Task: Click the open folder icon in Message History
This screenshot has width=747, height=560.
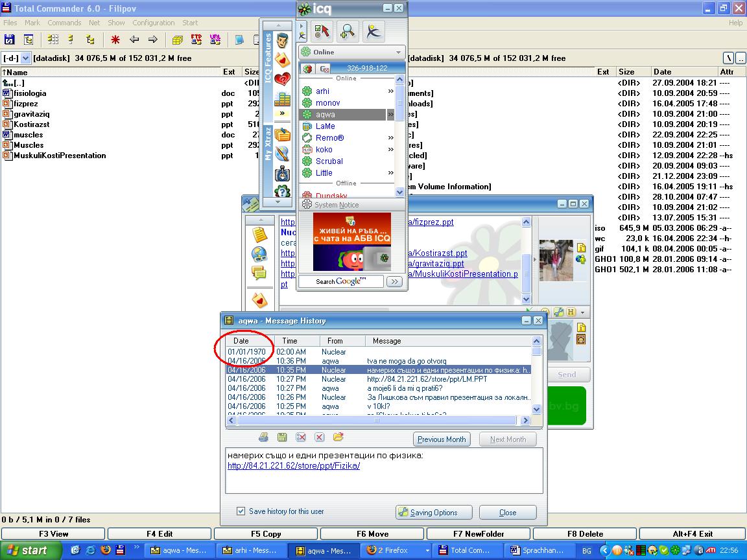Action: click(338, 437)
